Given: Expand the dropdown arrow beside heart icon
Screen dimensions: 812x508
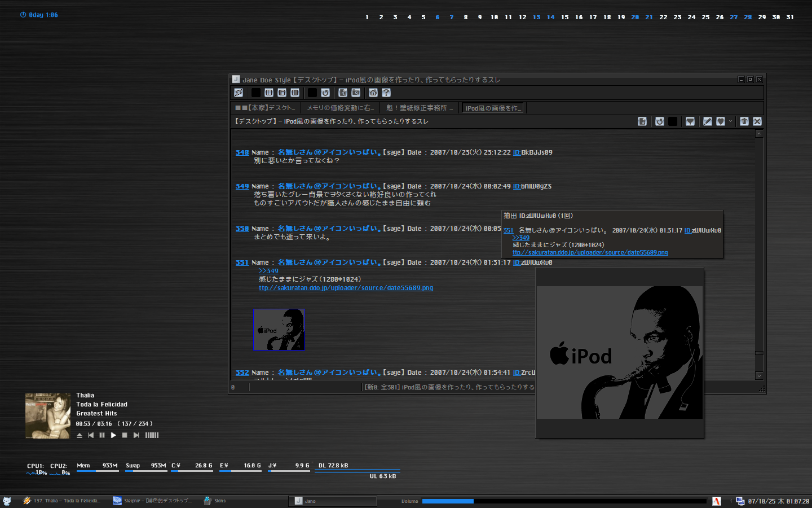Looking at the screenshot, I should (x=730, y=121).
